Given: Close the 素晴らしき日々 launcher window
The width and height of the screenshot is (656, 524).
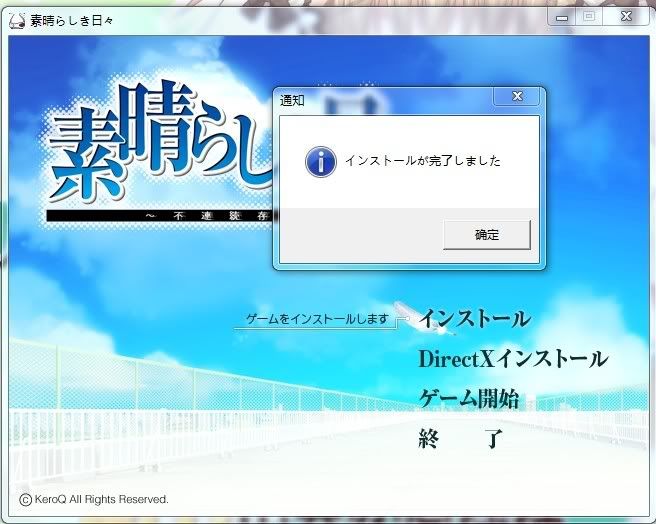Looking at the screenshot, I should coord(626,17).
